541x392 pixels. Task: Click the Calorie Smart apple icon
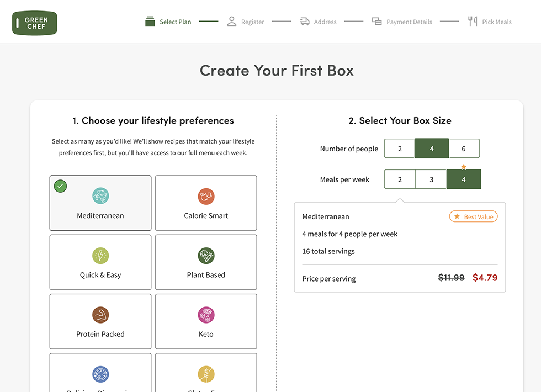[x=206, y=197]
